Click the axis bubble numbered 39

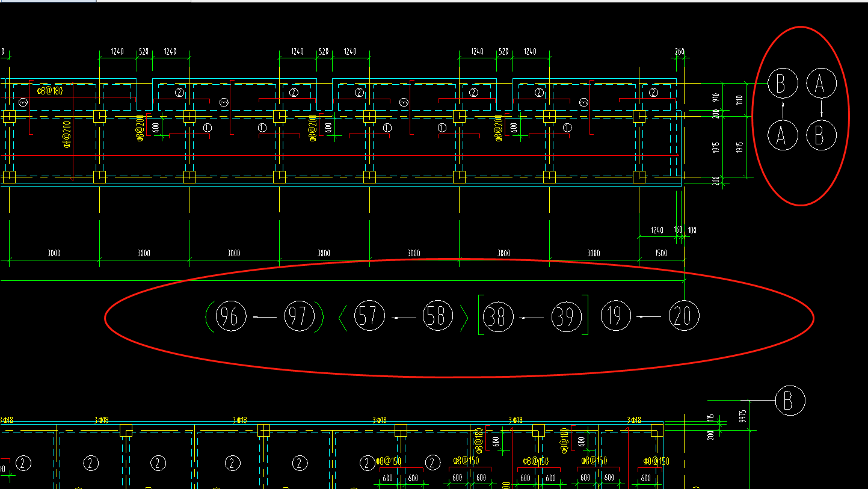[x=567, y=316]
